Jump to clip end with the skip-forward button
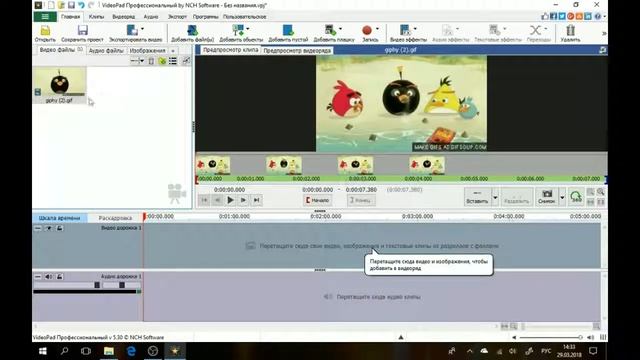 pyautogui.click(x=256, y=200)
